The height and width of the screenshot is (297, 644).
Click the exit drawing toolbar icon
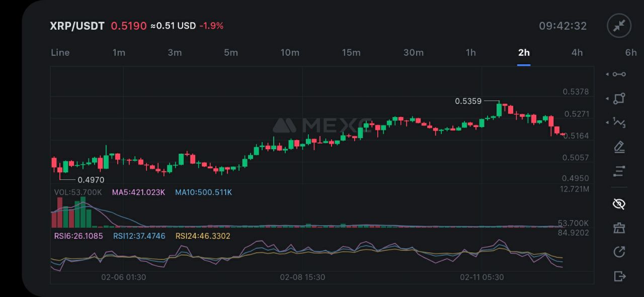pyautogui.click(x=619, y=276)
